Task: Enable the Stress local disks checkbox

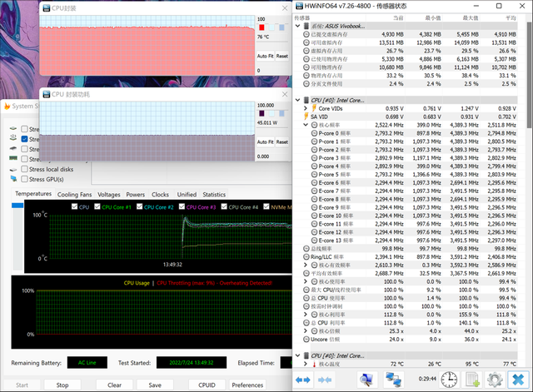Action: [x=23, y=169]
